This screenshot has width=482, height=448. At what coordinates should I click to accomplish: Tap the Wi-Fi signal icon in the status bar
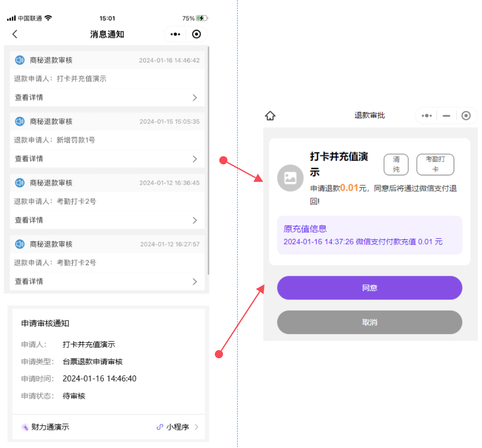[x=48, y=18]
